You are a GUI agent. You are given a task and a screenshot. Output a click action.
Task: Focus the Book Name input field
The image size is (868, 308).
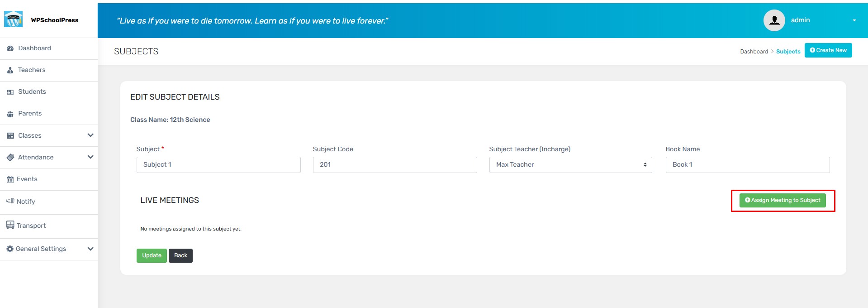[748, 165]
